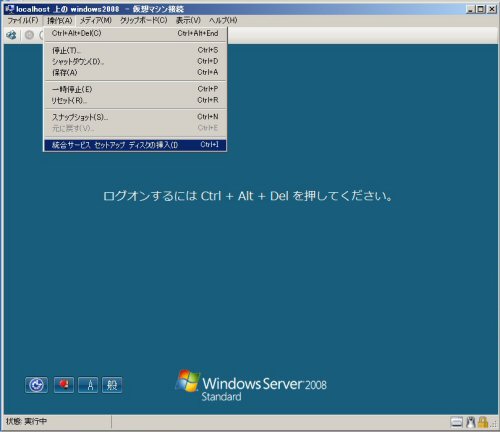Click the IME input mode 'A' button

88,385
